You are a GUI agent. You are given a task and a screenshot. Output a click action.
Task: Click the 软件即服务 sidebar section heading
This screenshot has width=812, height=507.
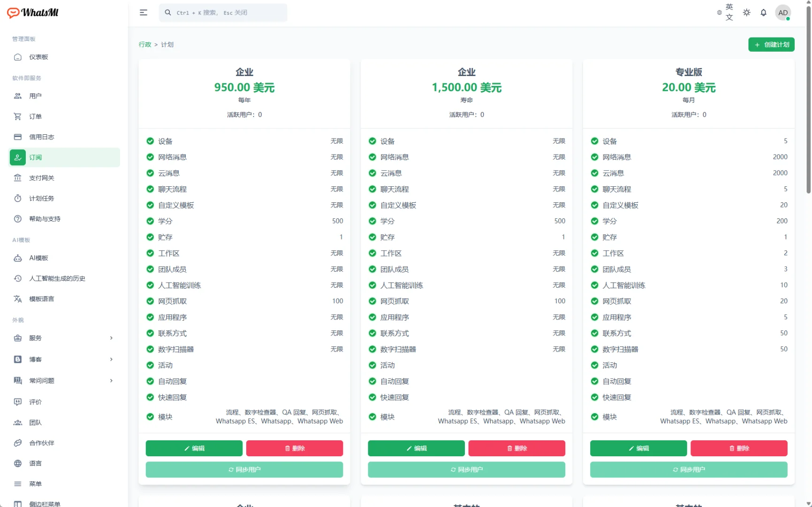pyautogui.click(x=27, y=78)
